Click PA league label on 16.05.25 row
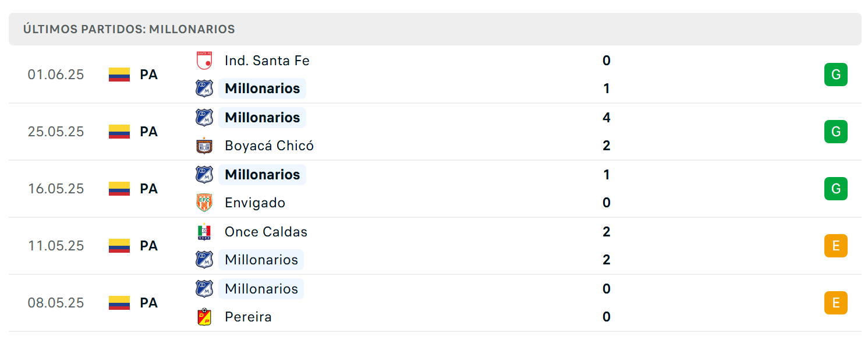 (x=148, y=189)
